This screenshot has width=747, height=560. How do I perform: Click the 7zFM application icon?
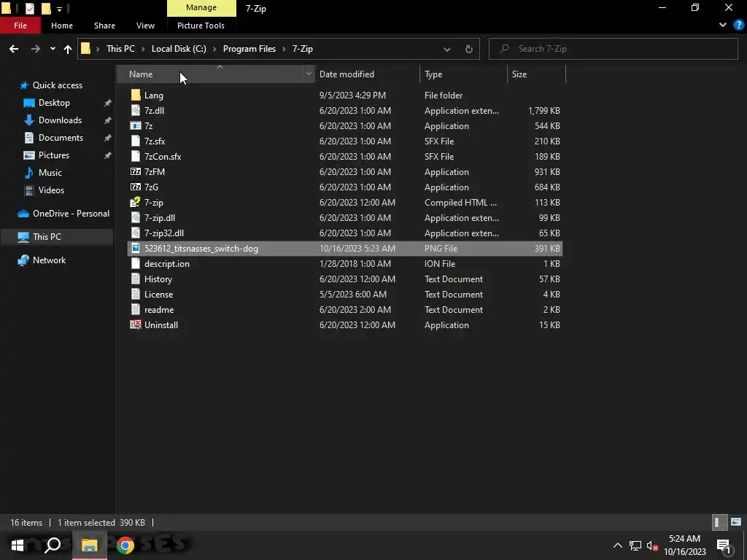pyautogui.click(x=136, y=172)
